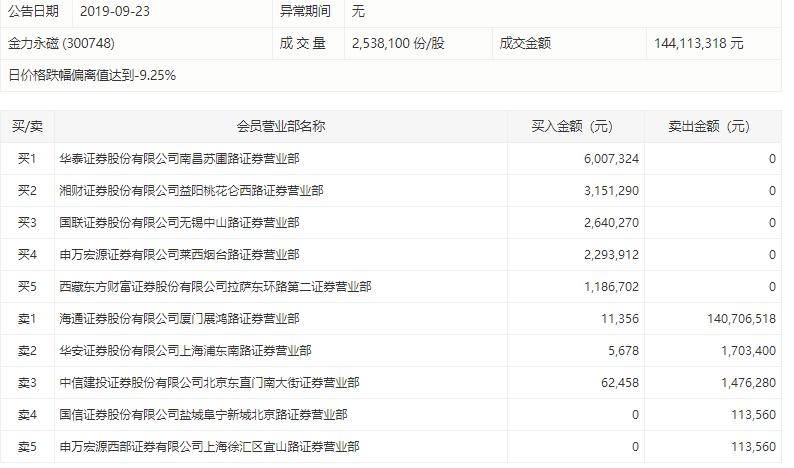Click buy amount 62,458 in 卖3 row
Viewport: 794px width, 468px height.
coord(620,382)
